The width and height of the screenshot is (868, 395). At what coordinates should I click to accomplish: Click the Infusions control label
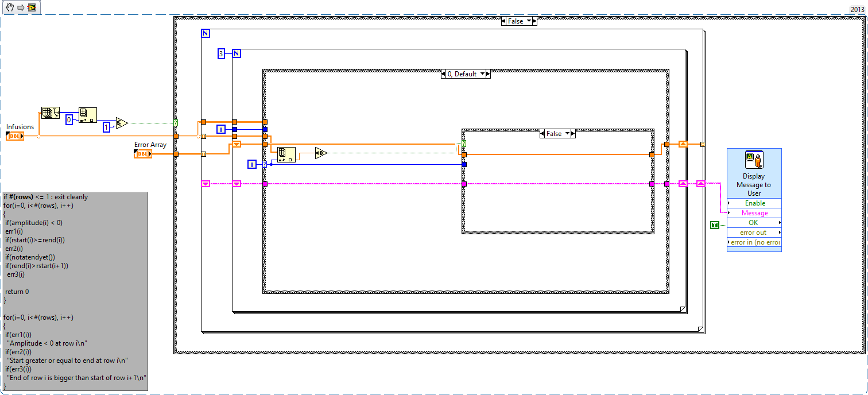[x=20, y=127]
